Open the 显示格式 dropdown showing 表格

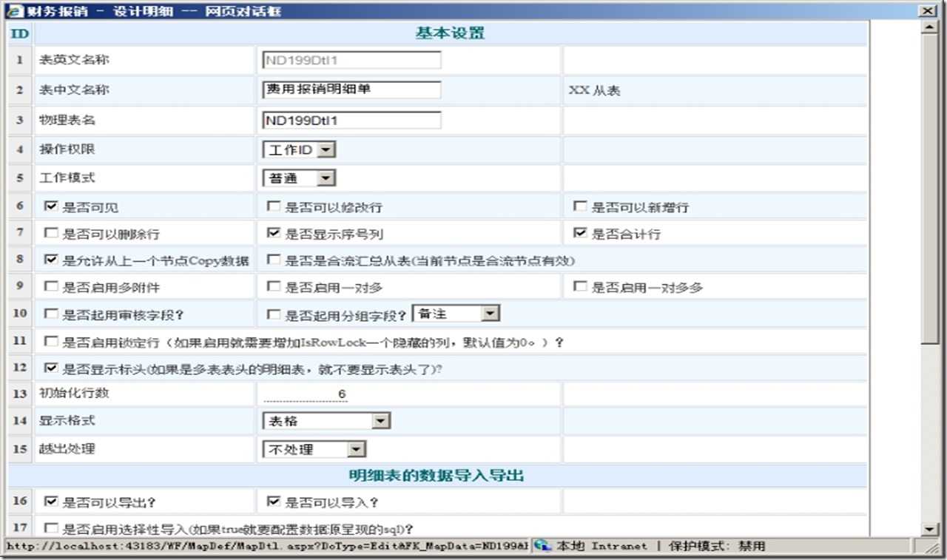326,421
